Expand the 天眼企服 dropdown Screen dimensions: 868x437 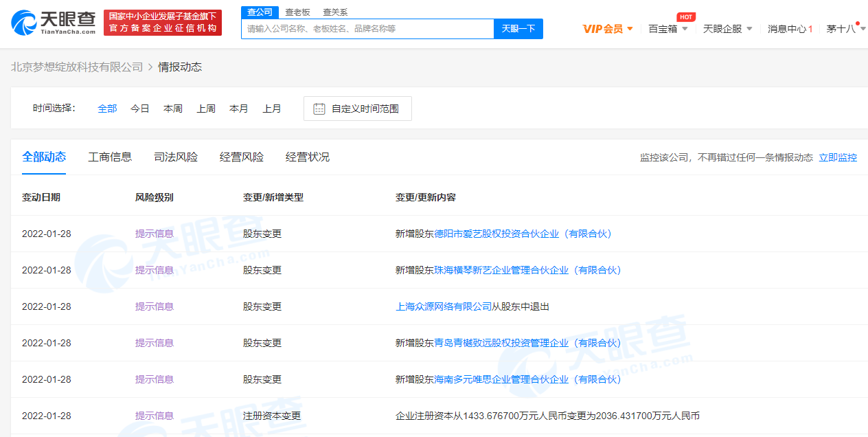coord(727,29)
